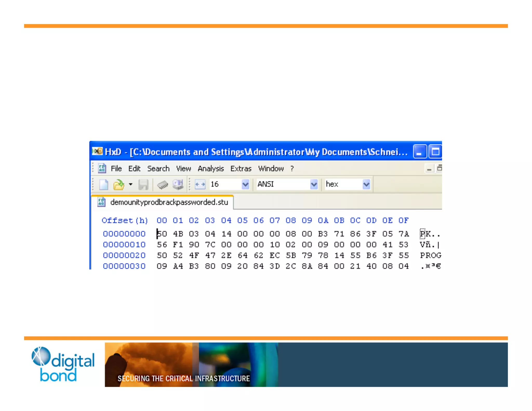Click the Open RAM chip icon
532x411 pixels.
(x=163, y=185)
